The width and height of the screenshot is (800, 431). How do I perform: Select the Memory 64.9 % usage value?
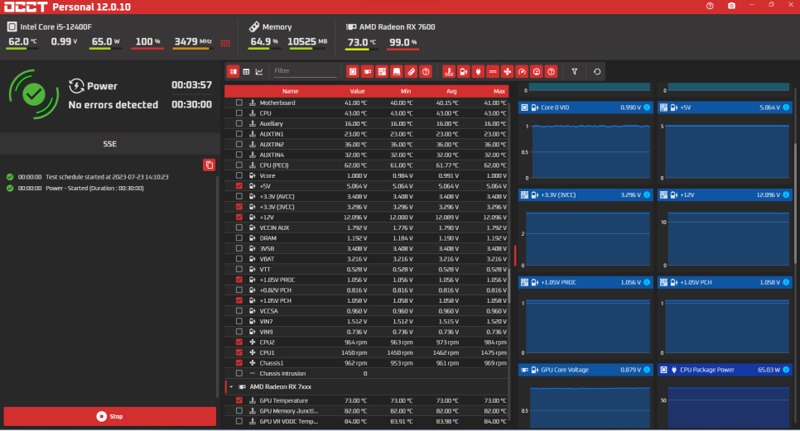[264, 42]
